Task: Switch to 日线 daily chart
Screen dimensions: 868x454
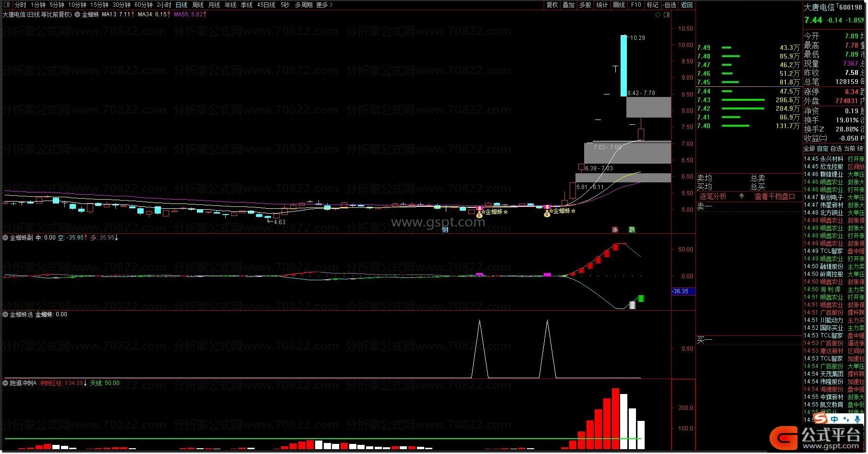Action: click(x=182, y=5)
